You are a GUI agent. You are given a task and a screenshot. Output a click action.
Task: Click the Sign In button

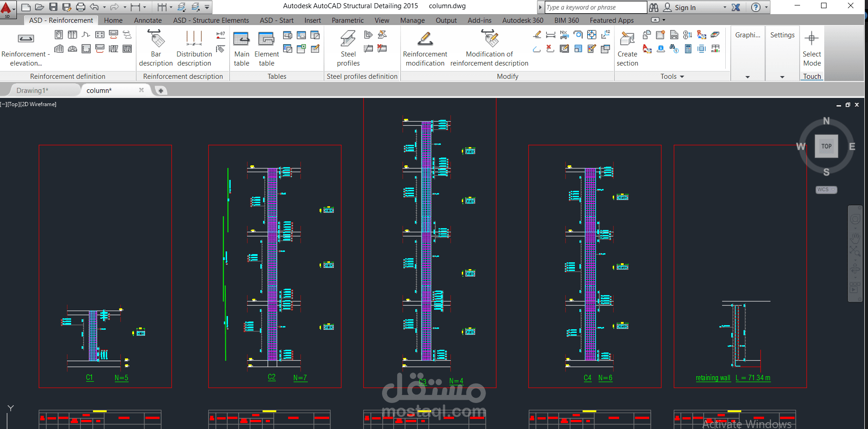685,7
